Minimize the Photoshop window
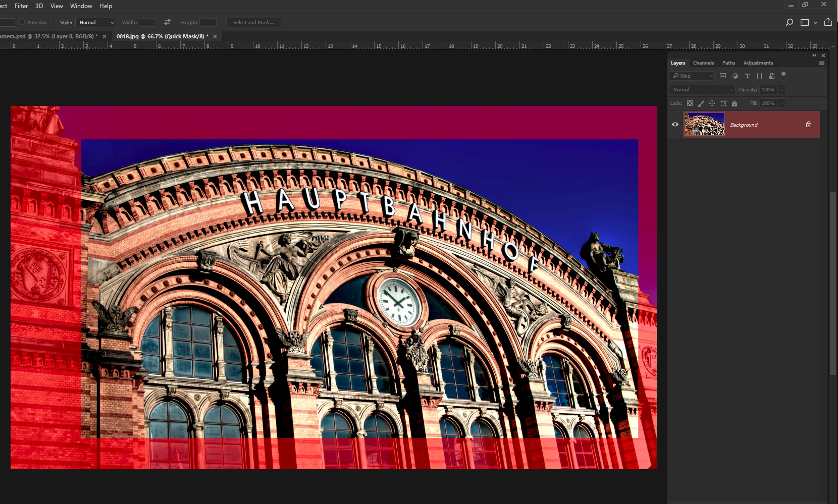Viewport: 838px width, 504px height. point(791,5)
